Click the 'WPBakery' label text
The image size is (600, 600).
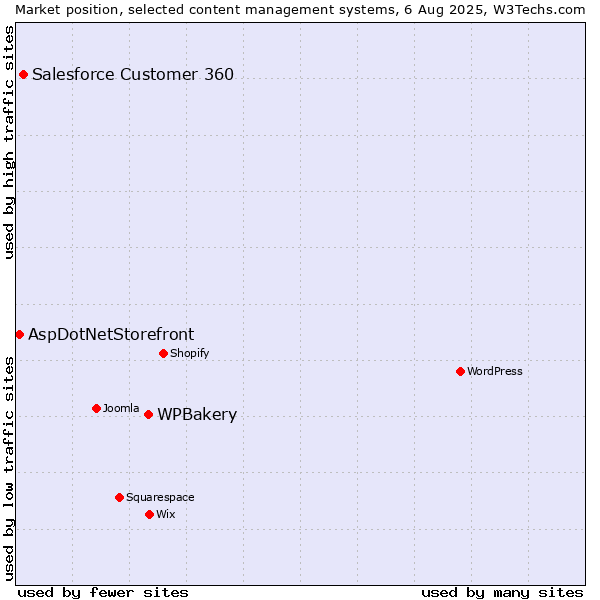click(x=197, y=415)
